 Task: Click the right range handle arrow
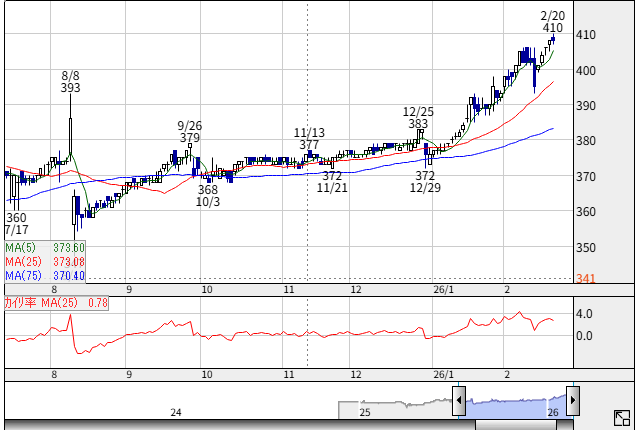(x=573, y=402)
